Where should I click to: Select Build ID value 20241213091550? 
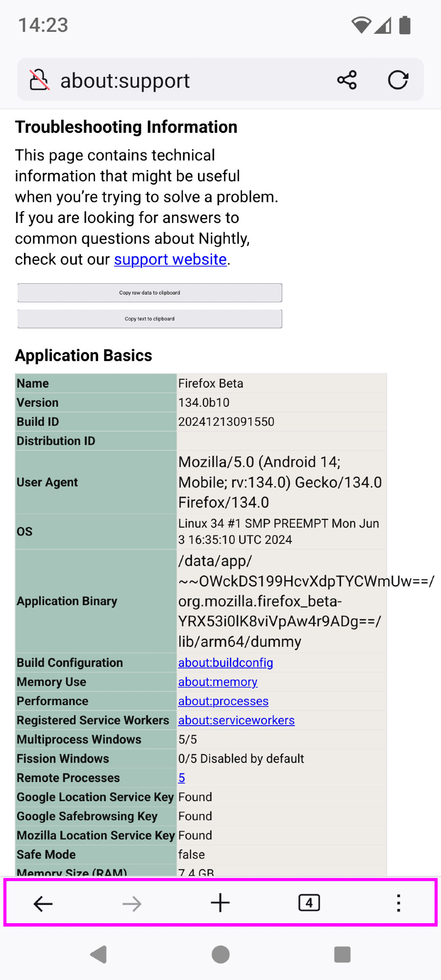(x=226, y=421)
